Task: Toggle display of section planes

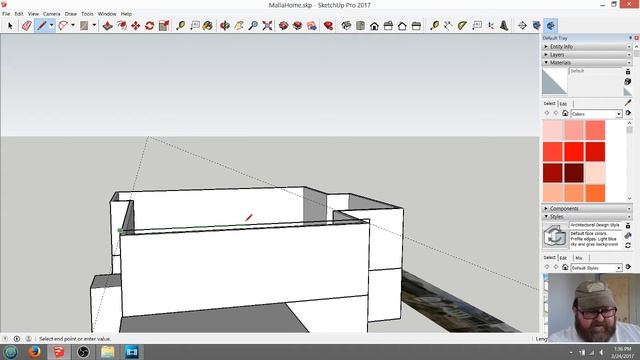Action: tap(537, 26)
